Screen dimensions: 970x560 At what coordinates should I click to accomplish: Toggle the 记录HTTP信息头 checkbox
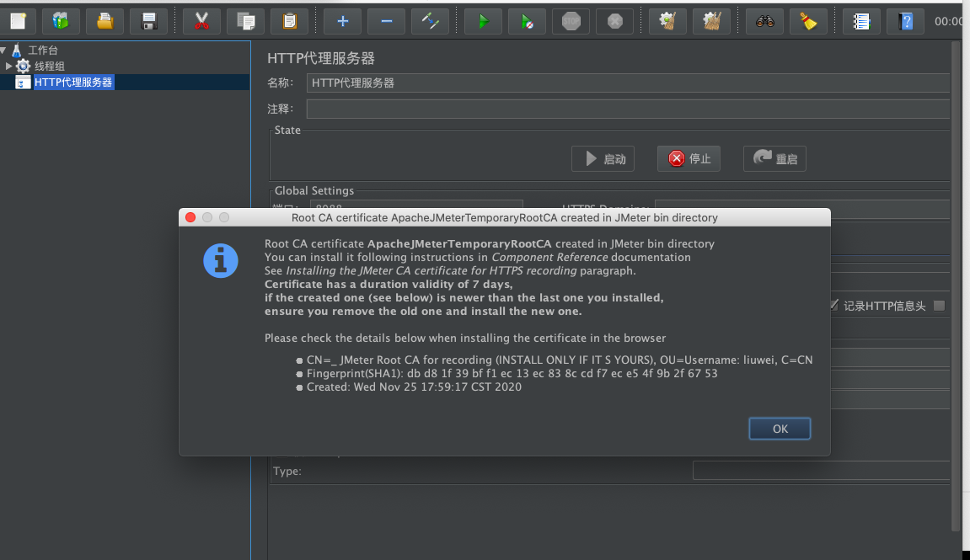(834, 306)
